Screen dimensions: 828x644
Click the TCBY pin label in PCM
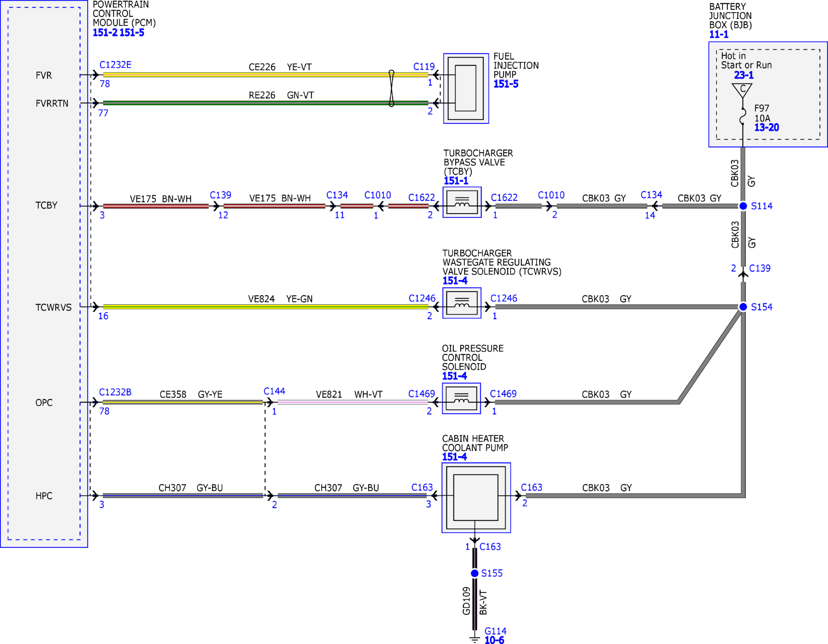pos(46,206)
